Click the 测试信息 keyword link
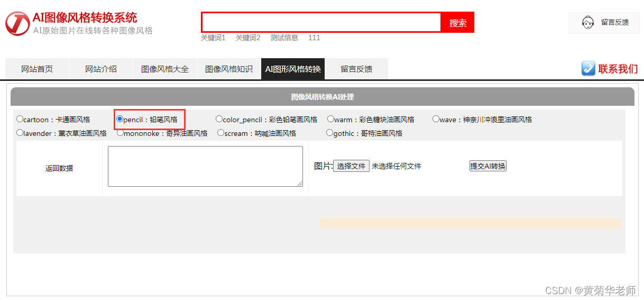644x301 pixels. point(284,38)
